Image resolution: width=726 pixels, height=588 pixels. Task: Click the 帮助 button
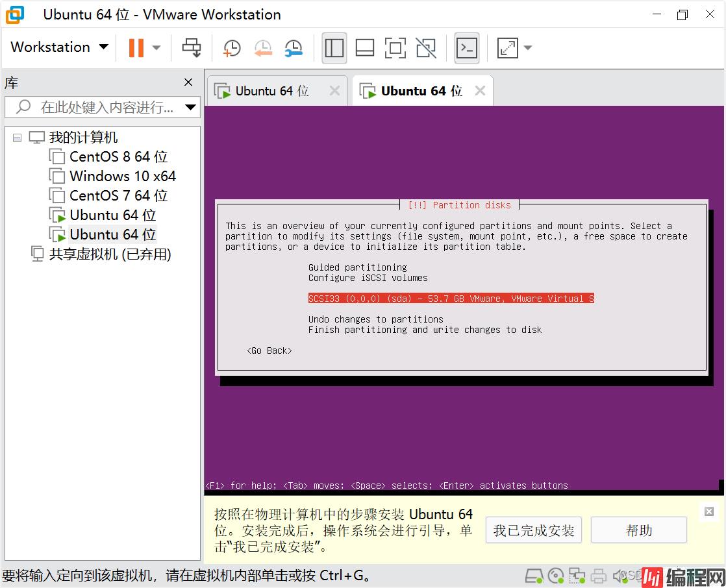638,530
